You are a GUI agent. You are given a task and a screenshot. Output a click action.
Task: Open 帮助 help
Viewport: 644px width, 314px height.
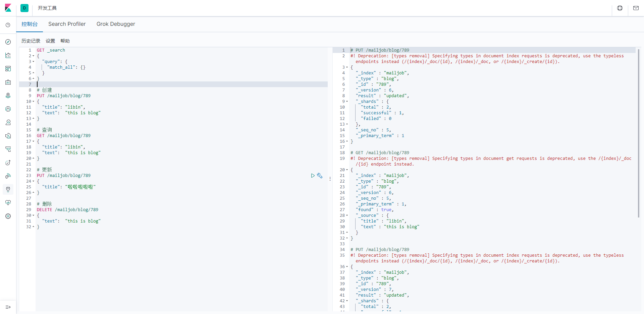click(65, 41)
